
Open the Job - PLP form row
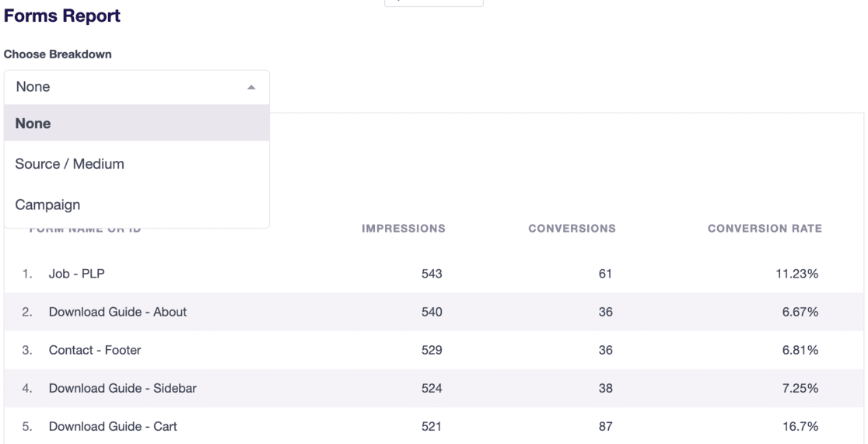click(434, 274)
